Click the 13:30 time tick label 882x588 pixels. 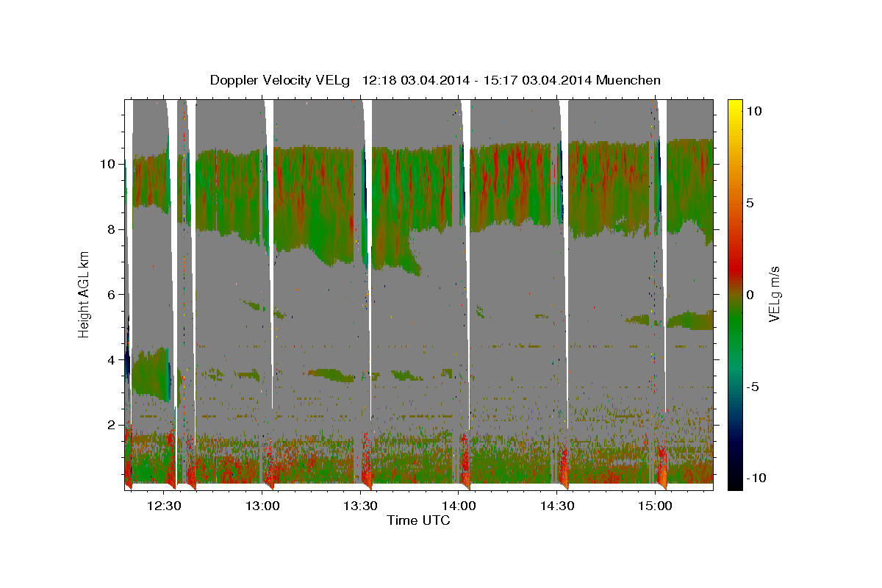tap(360, 506)
